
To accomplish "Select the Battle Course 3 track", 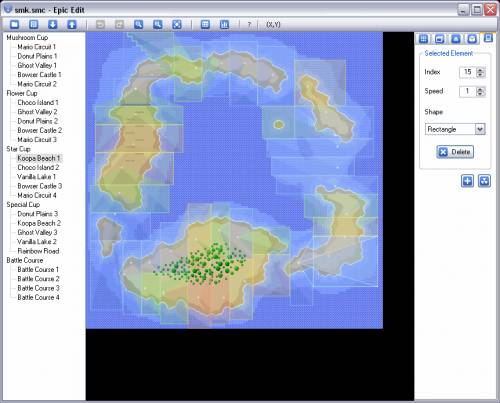I will tap(38, 288).
